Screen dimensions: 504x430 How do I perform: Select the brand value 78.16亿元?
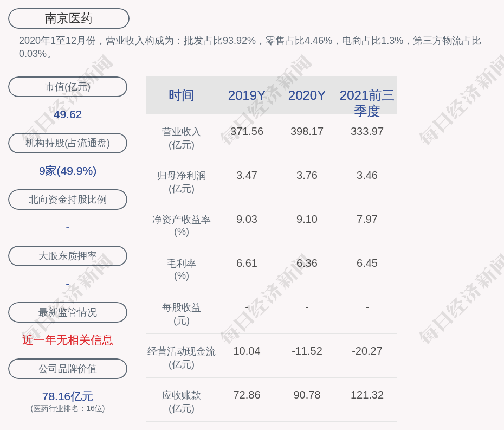68,396
